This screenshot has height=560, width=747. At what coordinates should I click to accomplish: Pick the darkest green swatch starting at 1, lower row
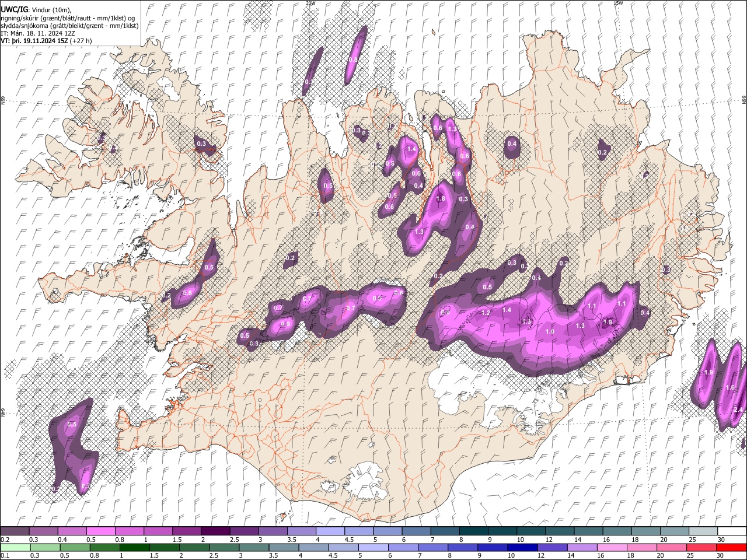click(135, 548)
